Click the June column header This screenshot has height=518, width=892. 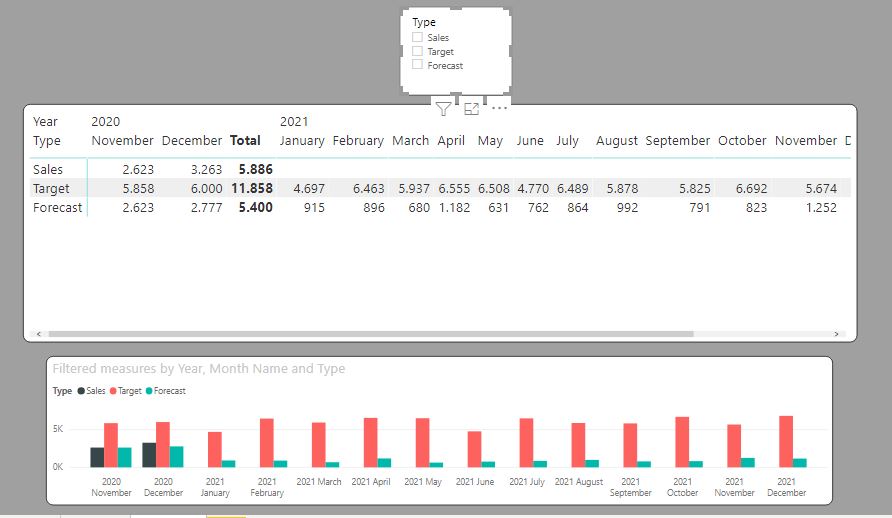530,140
